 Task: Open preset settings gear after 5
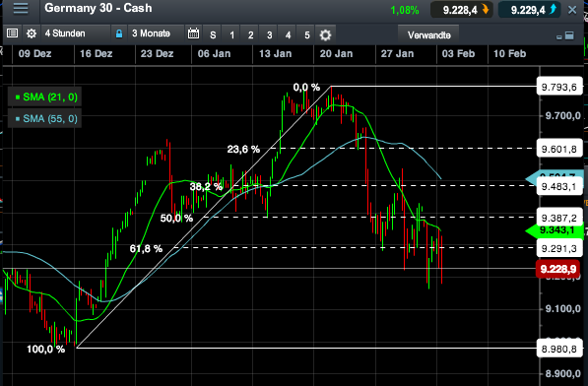pos(325,34)
